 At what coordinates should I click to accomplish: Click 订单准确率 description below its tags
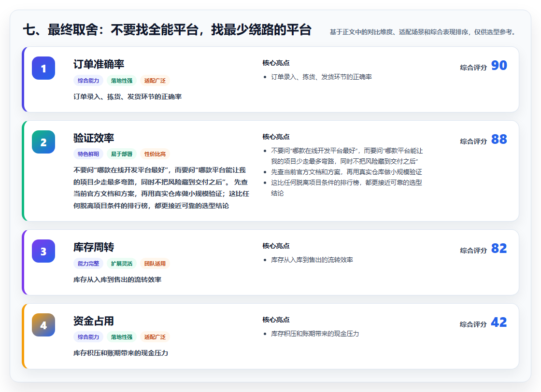128,97
